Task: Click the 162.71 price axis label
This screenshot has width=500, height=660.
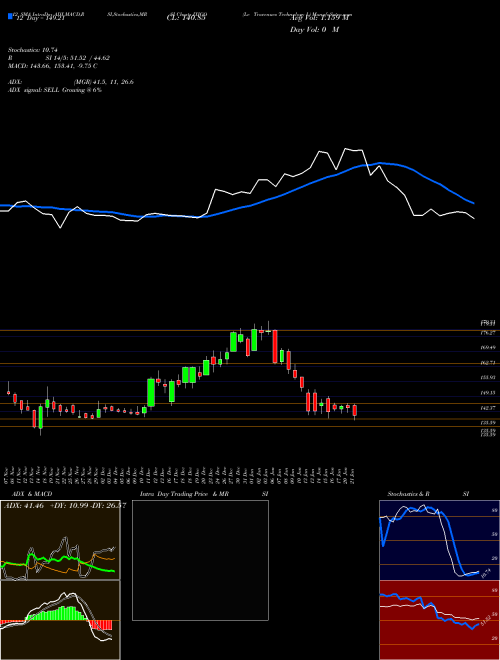Action: point(488,362)
